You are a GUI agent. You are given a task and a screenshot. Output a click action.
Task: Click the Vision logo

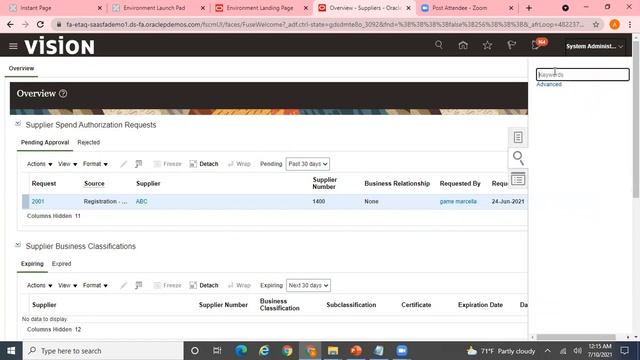[60, 46]
